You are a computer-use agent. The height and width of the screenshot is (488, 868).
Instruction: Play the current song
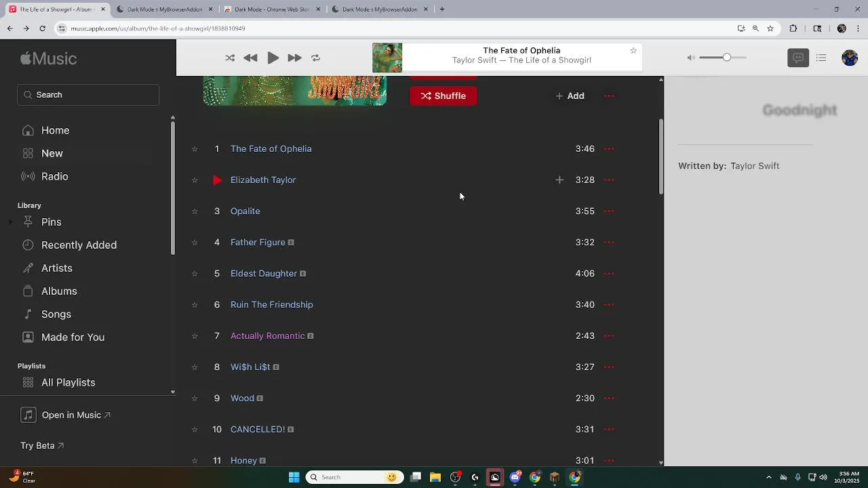point(273,58)
